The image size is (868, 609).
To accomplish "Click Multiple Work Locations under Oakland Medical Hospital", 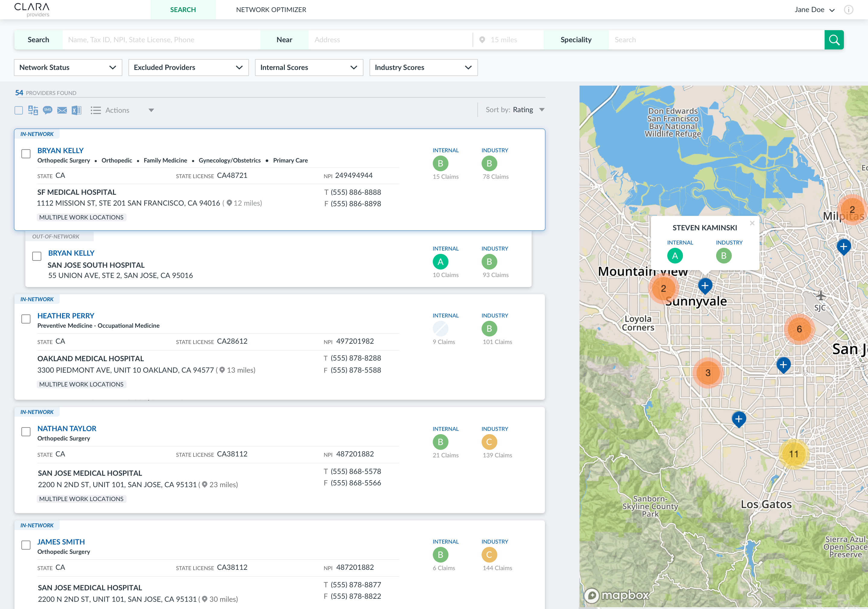I will click(81, 384).
